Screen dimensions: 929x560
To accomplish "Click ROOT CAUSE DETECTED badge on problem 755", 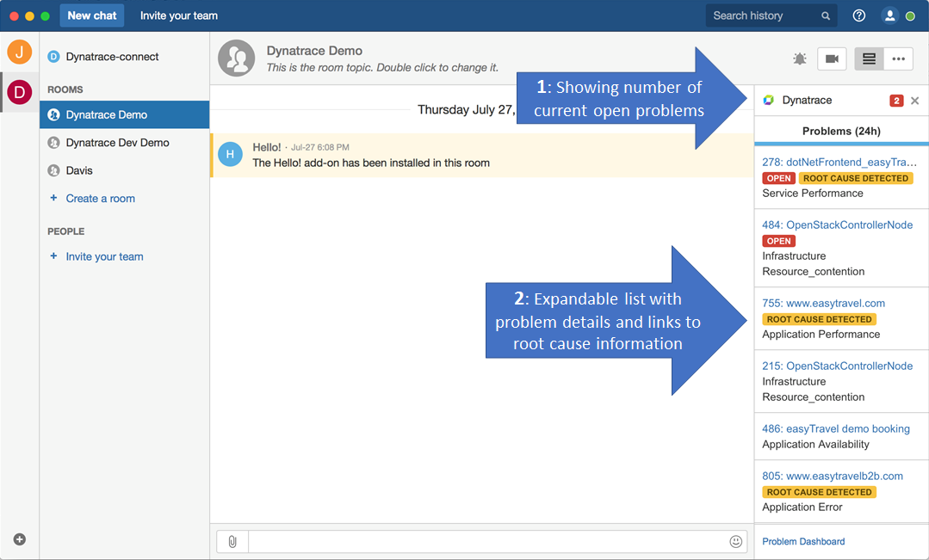I will click(x=819, y=319).
